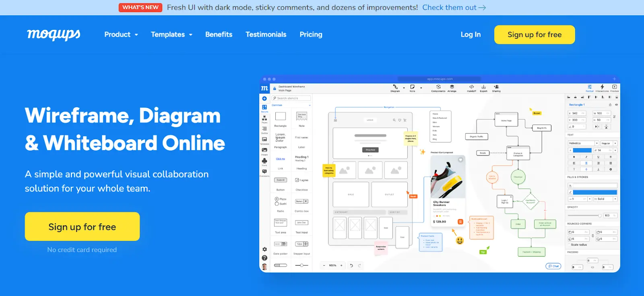This screenshot has width=644, height=296.
Task: Open the Images sidebar panel
Action: (264, 151)
